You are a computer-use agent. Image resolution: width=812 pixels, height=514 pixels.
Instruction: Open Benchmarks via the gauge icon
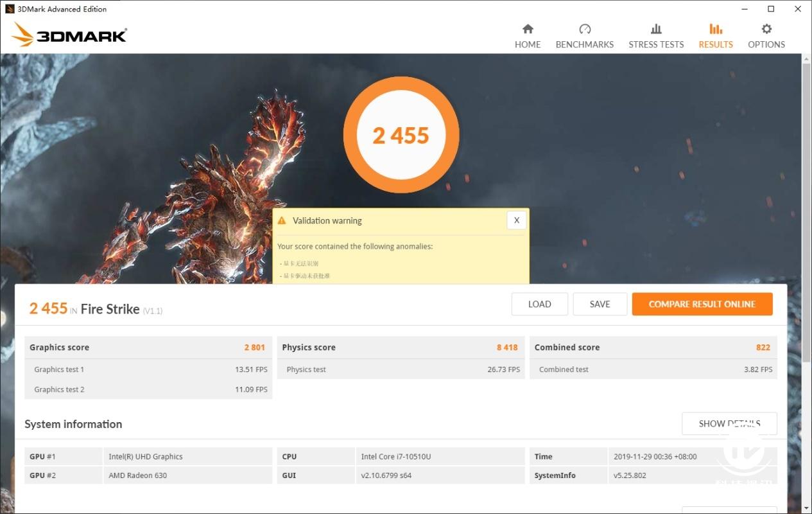pos(584,29)
